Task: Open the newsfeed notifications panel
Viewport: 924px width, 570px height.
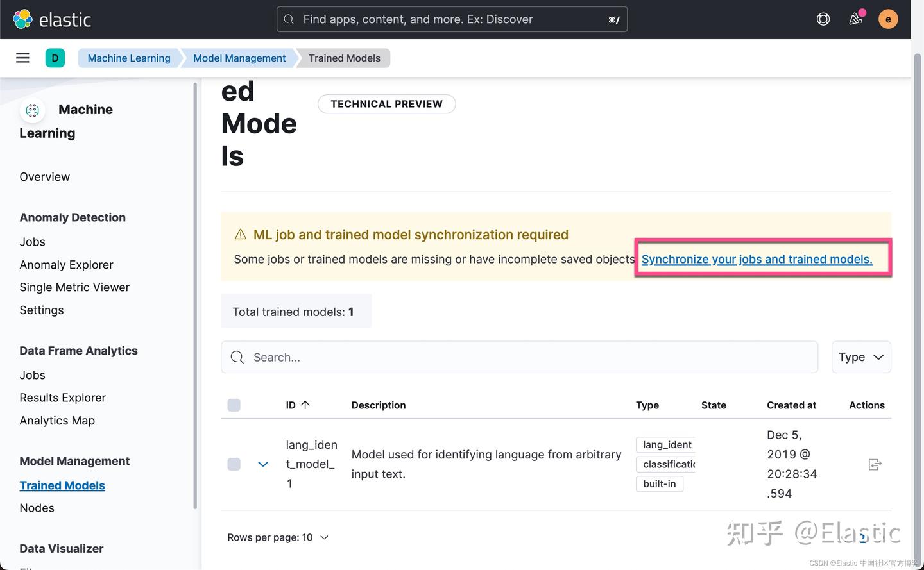Action: point(855,19)
